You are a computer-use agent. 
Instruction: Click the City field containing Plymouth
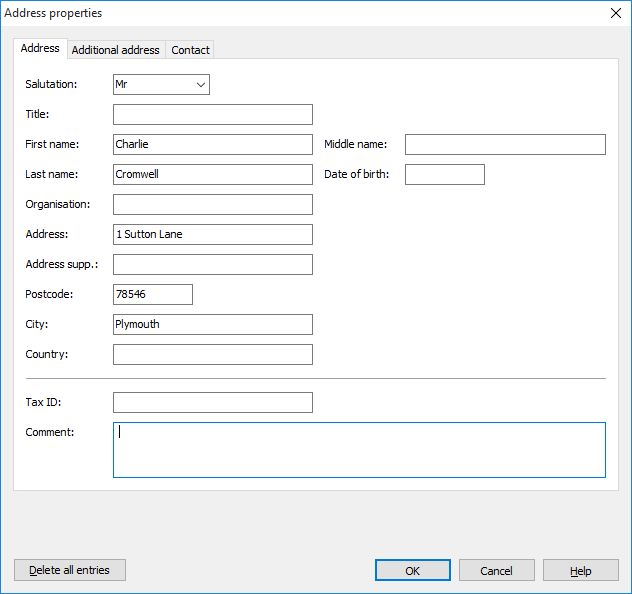tap(212, 324)
